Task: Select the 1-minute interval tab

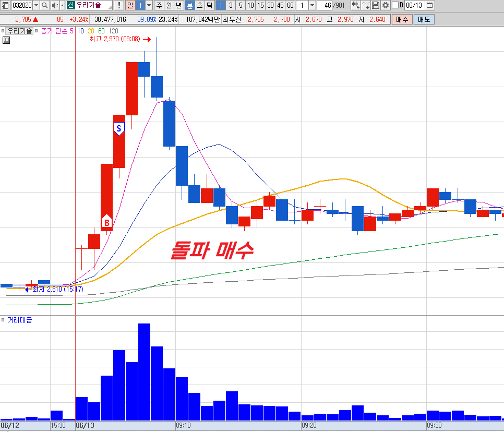Action: [x=221, y=5]
